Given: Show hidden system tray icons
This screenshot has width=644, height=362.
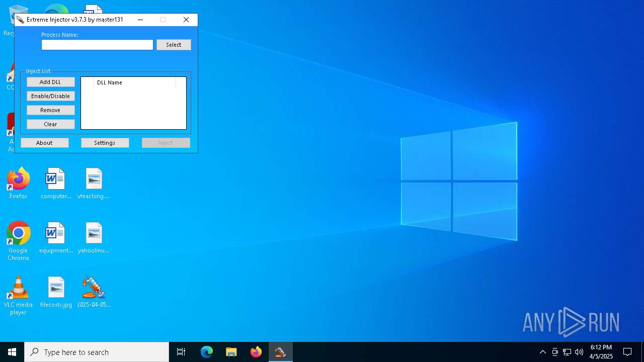Looking at the screenshot, I should click(542, 352).
